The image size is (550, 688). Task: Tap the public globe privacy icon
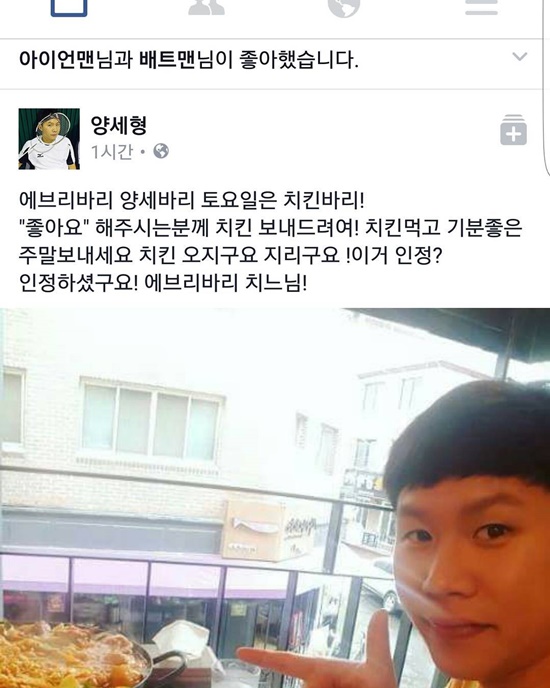[161, 151]
